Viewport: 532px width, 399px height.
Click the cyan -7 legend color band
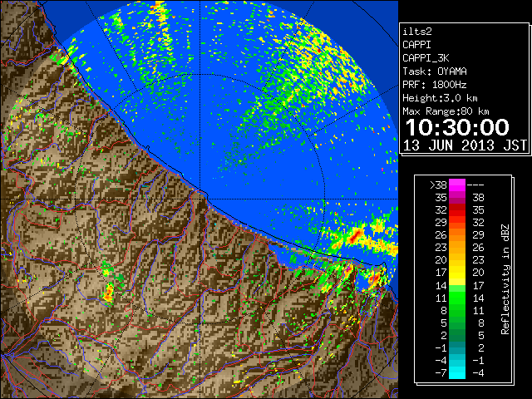(457, 372)
